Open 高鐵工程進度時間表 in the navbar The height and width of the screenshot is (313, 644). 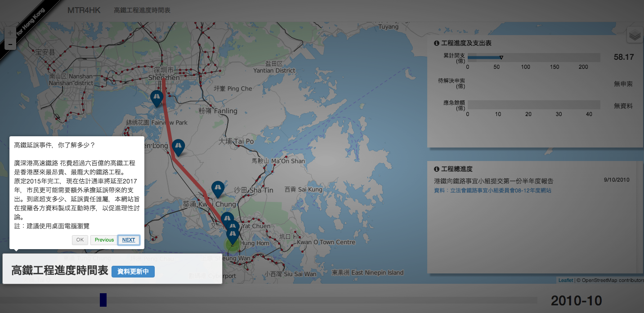(142, 10)
